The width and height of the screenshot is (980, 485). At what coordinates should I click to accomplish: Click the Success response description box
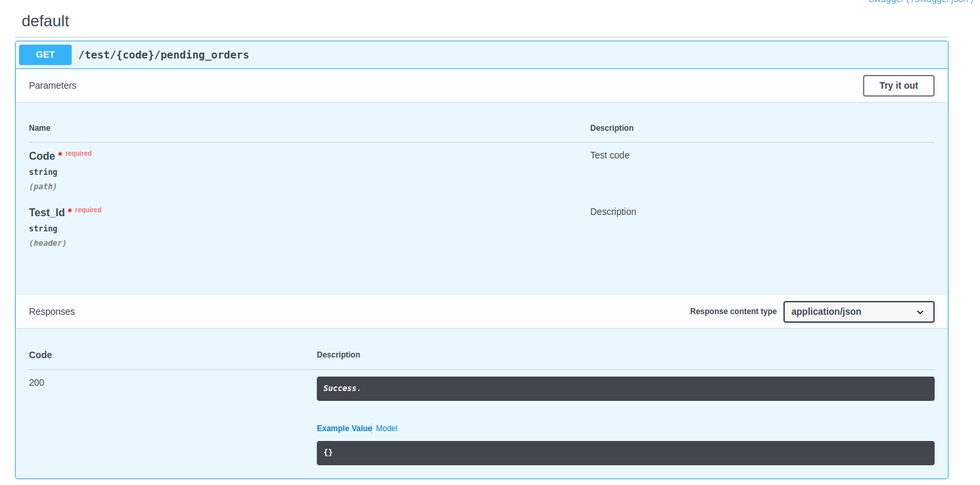click(x=625, y=388)
